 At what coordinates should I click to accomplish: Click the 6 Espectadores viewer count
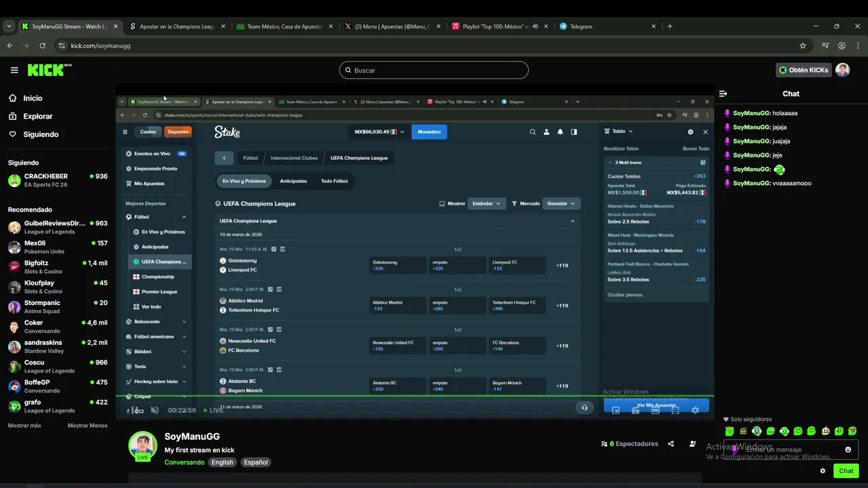pos(629,444)
